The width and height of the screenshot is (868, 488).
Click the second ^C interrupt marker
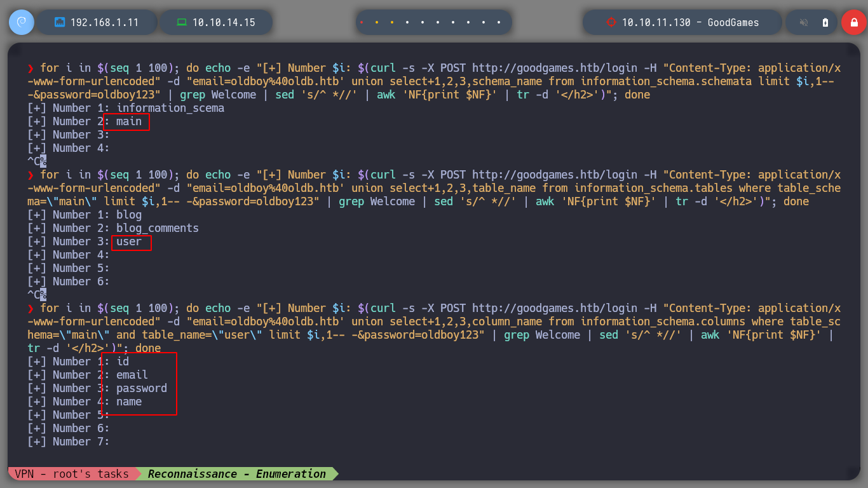pos(37,295)
